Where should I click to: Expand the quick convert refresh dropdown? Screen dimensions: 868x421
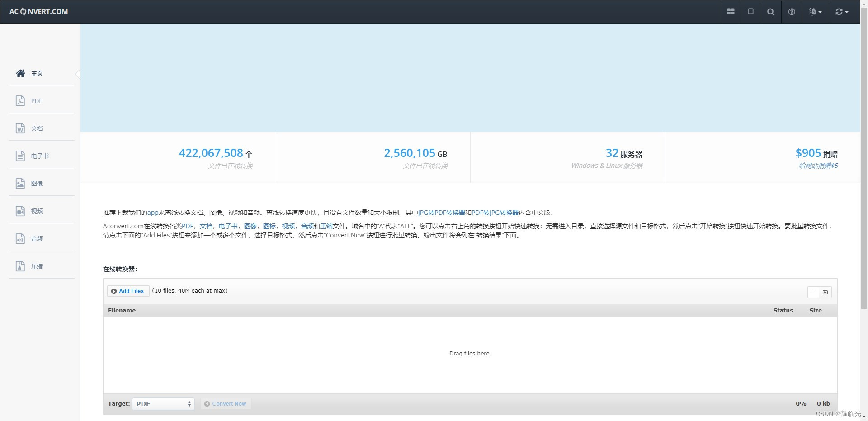[842, 12]
